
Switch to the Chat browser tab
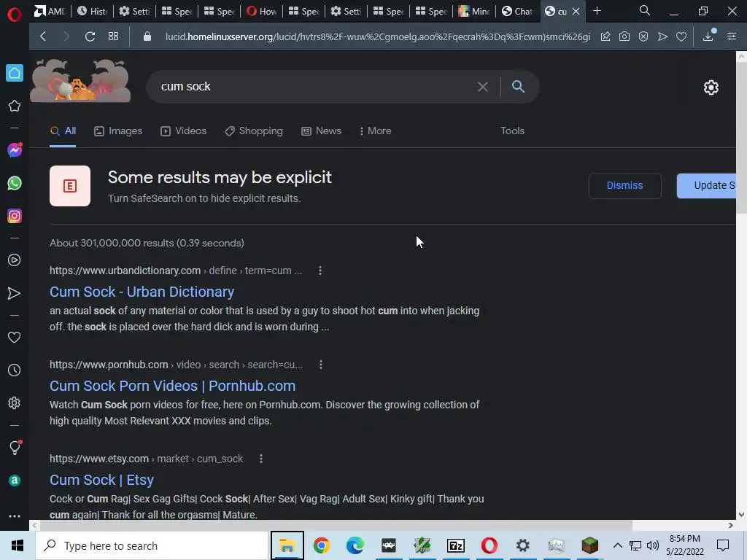click(518, 11)
